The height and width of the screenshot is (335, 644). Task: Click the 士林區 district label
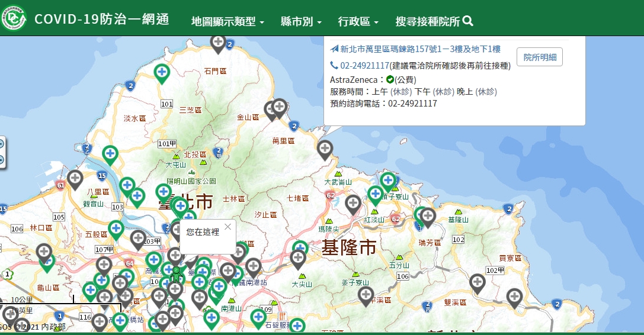(x=233, y=199)
